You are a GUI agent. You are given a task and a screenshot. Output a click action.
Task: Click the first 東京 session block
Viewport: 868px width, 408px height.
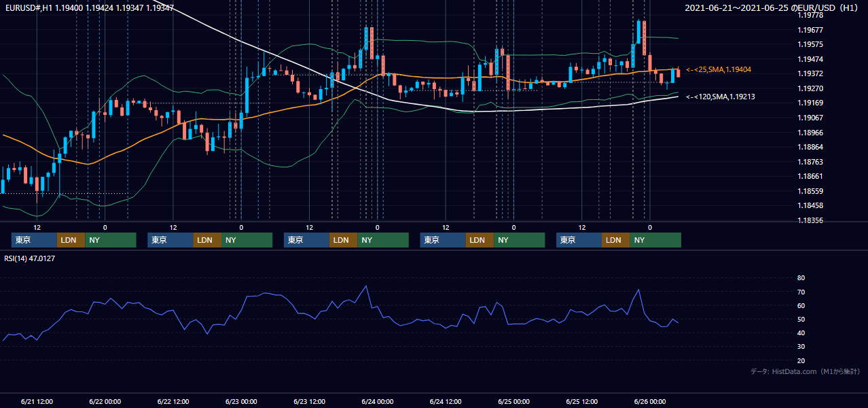(x=34, y=240)
